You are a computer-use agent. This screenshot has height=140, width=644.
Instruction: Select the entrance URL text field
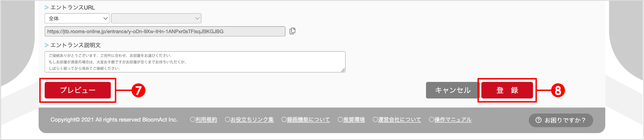(165, 31)
